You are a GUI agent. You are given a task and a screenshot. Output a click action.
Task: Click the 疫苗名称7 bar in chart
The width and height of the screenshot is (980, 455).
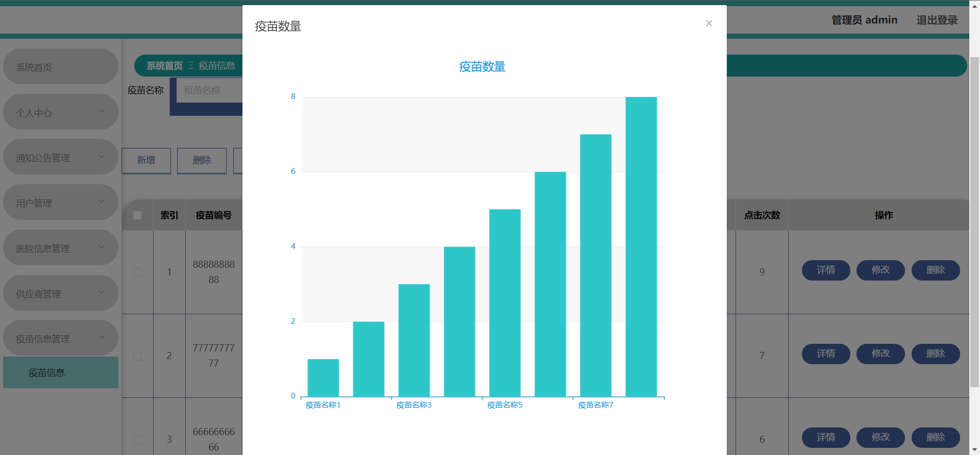click(596, 266)
